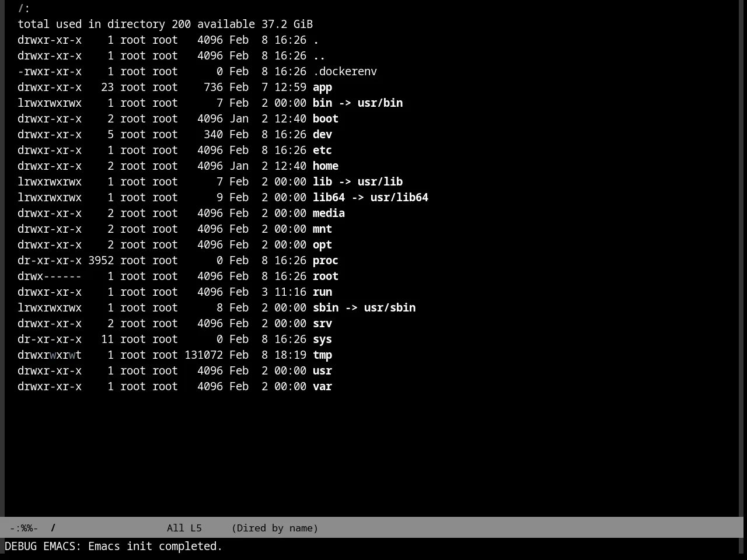The image size is (747, 560).
Task: Click the current directory '.' entry
Action: (316, 40)
